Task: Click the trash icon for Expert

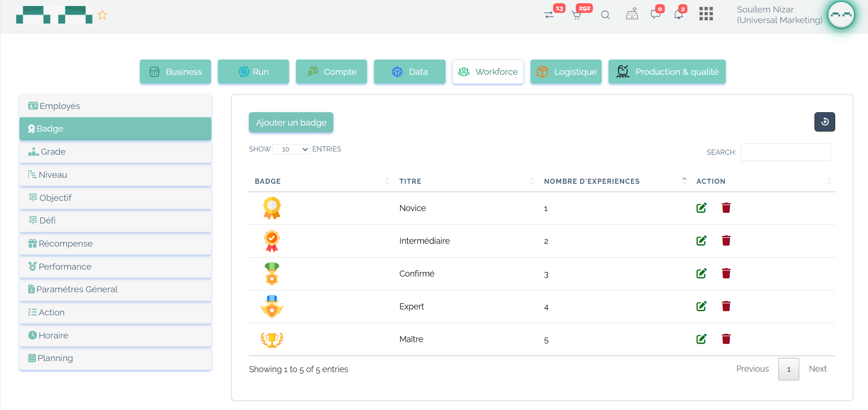Action: coord(726,306)
